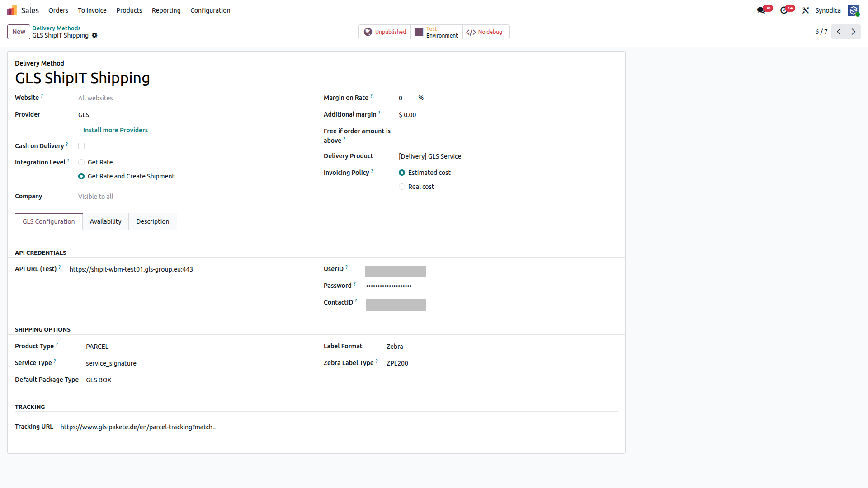The width and height of the screenshot is (868, 488).
Task: Select the Get Rate radio option
Action: pos(81,162)
